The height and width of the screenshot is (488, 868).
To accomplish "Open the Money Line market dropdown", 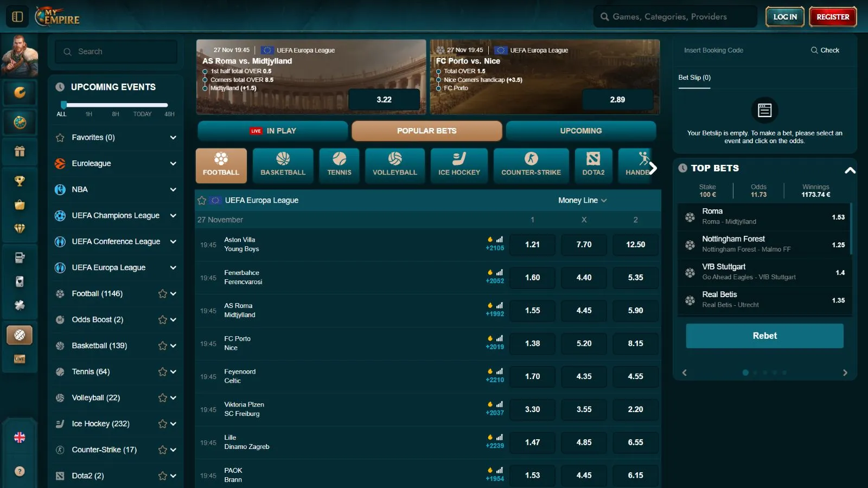I will pyautogui.click(x=582, y=201).
